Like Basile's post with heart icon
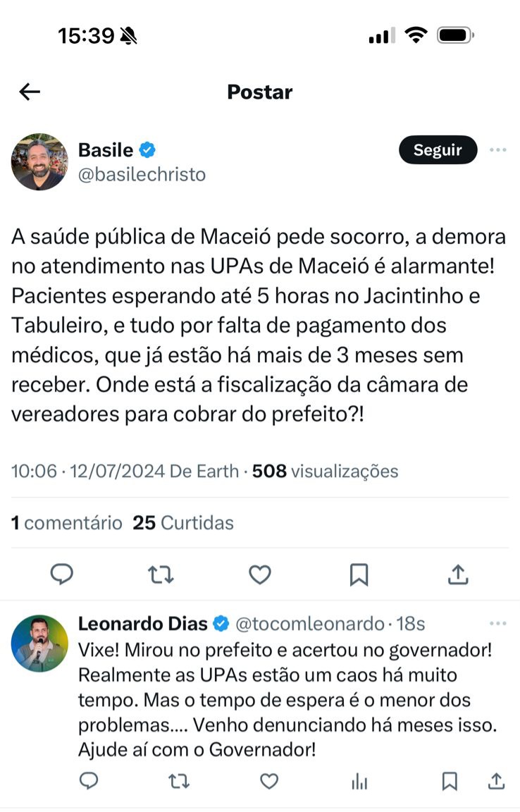520x812 pixels. tap(260, 575)
